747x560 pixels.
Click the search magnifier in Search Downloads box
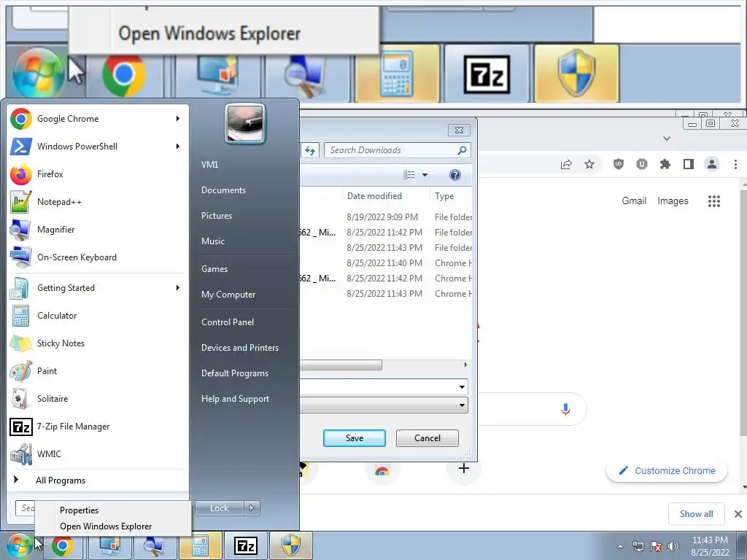[x=462, y=150]
